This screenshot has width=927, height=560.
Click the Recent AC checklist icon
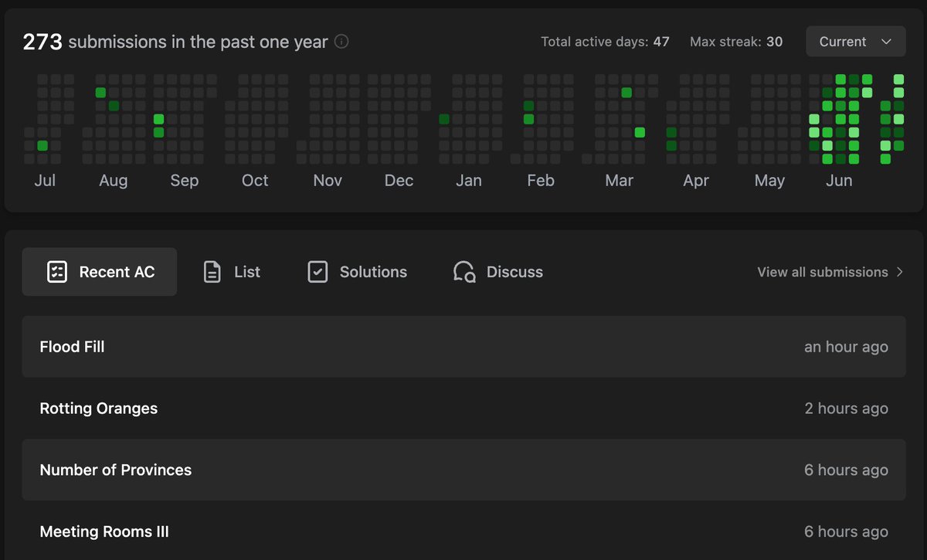57,272
